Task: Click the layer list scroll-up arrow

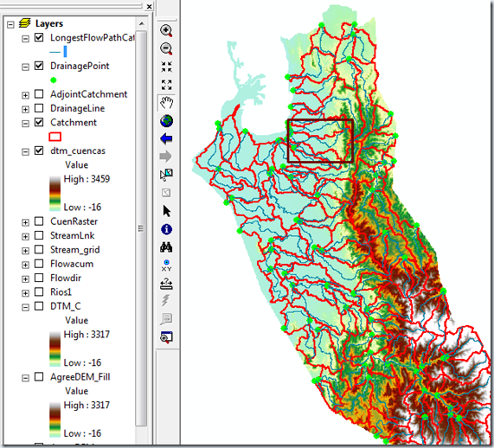Action: click(142, 24)
